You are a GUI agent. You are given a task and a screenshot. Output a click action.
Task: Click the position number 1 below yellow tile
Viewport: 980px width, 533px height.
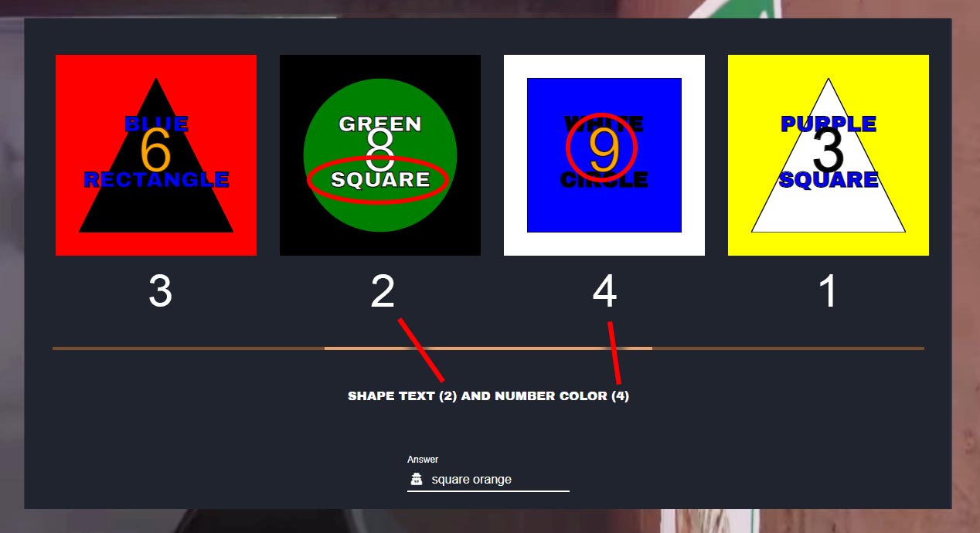pos(828,292)
